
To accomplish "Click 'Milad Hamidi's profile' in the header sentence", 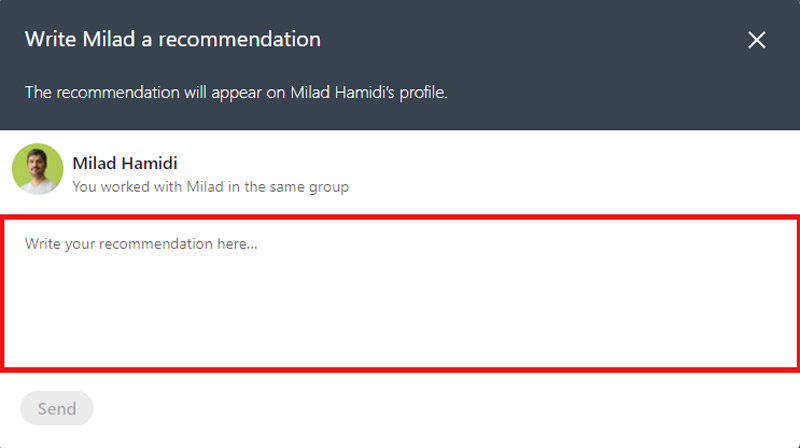I will tap(369, 92).
